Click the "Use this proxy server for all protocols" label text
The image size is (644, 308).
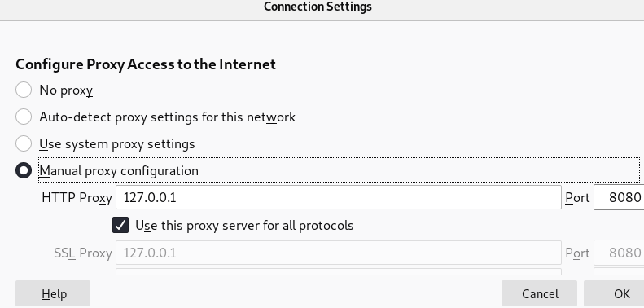point(244,226)
